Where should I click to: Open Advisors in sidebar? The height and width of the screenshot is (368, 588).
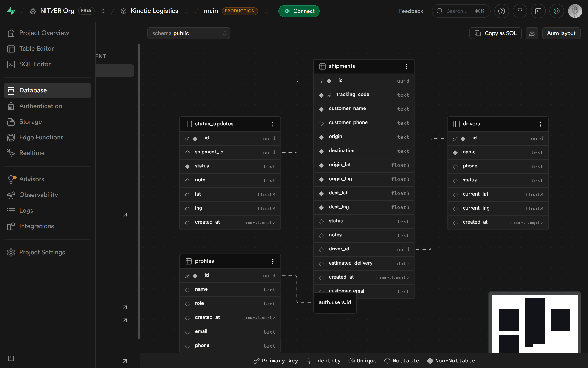[x=48, y=179]
